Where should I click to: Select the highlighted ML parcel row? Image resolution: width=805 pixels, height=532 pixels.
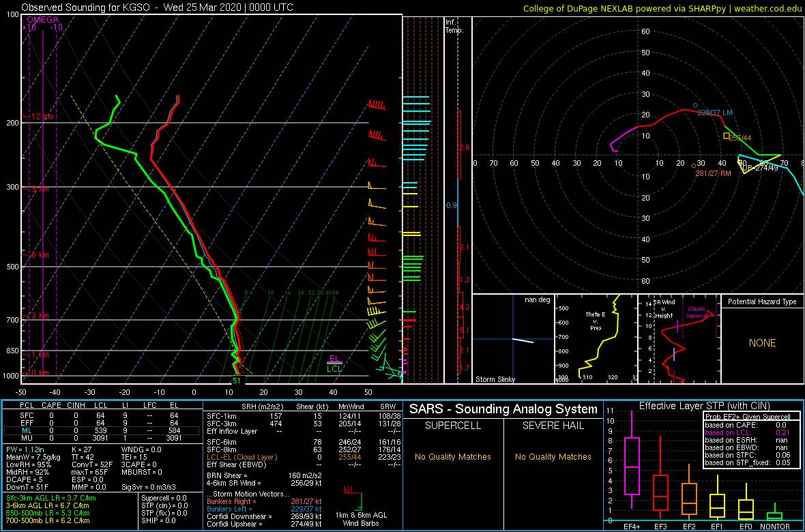coord(102,430)
